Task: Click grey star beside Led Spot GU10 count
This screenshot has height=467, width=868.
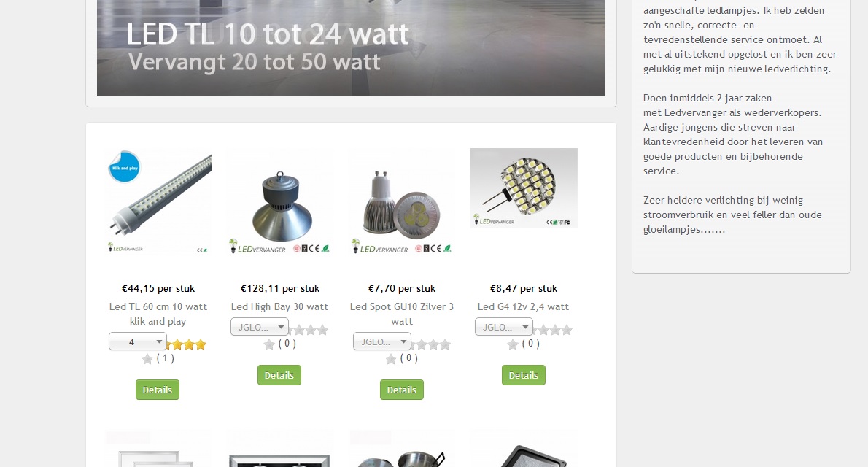Action: tap(391, 359)
